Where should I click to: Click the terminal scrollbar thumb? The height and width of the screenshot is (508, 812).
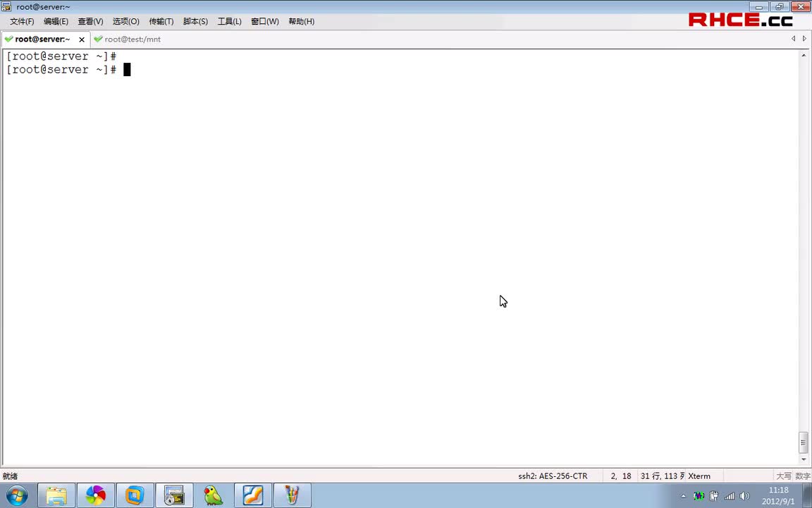pos(804,442)
